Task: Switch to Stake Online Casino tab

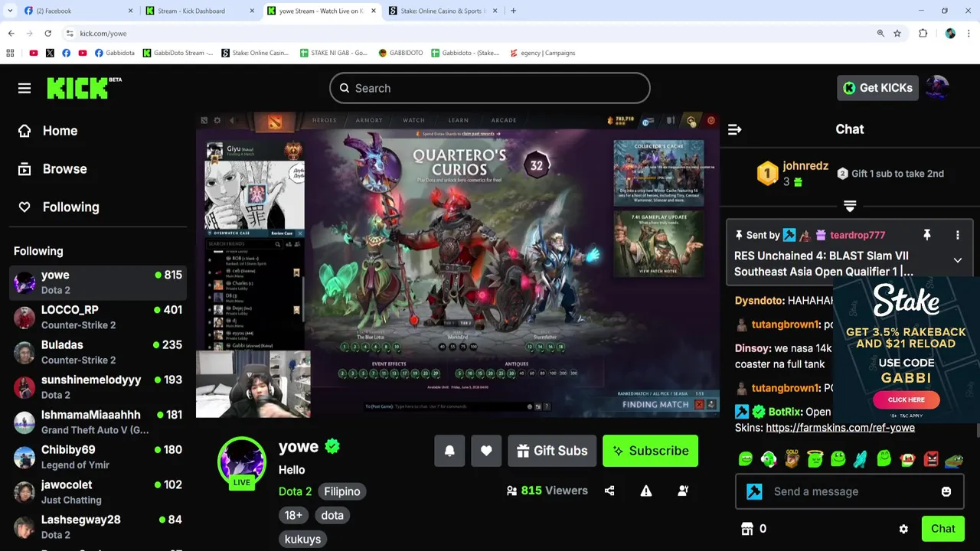Action: [x=444, y=11]
